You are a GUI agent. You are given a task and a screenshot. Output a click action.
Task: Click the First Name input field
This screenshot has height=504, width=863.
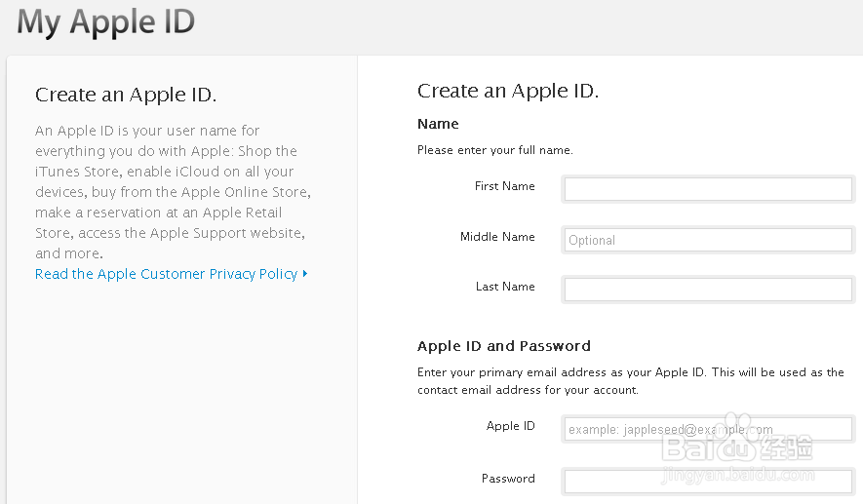coord(708,189)
